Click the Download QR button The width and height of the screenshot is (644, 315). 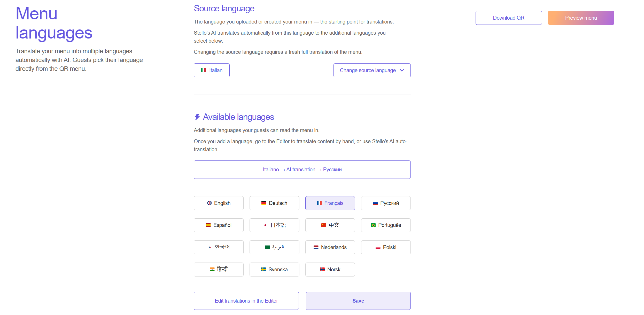509,18
